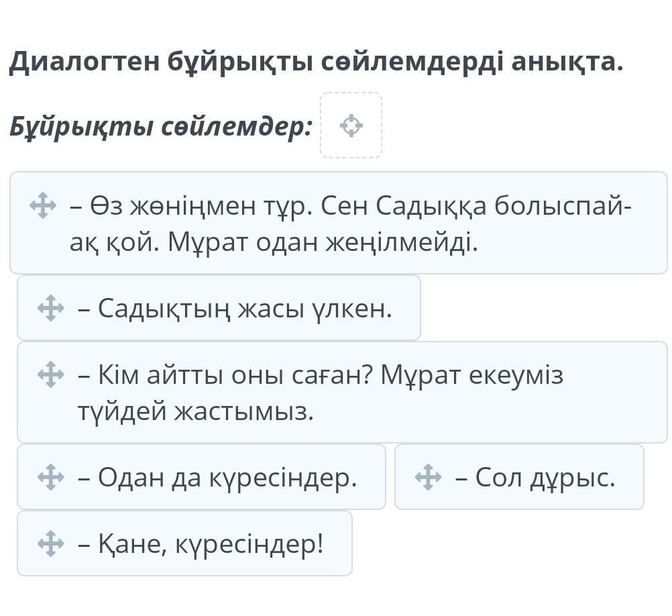672x616 pixels.
Task: Click text 'түйдей жастымыз.'
Action: coord(196,411)
